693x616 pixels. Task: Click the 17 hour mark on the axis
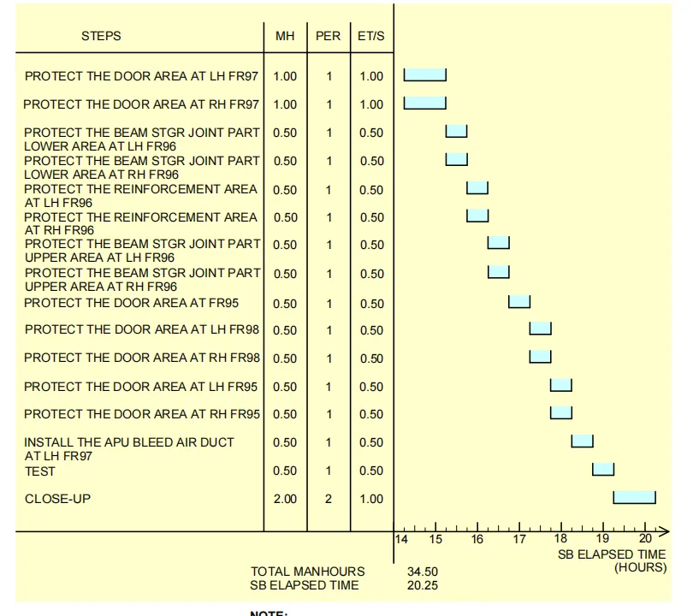pos(519,539)
